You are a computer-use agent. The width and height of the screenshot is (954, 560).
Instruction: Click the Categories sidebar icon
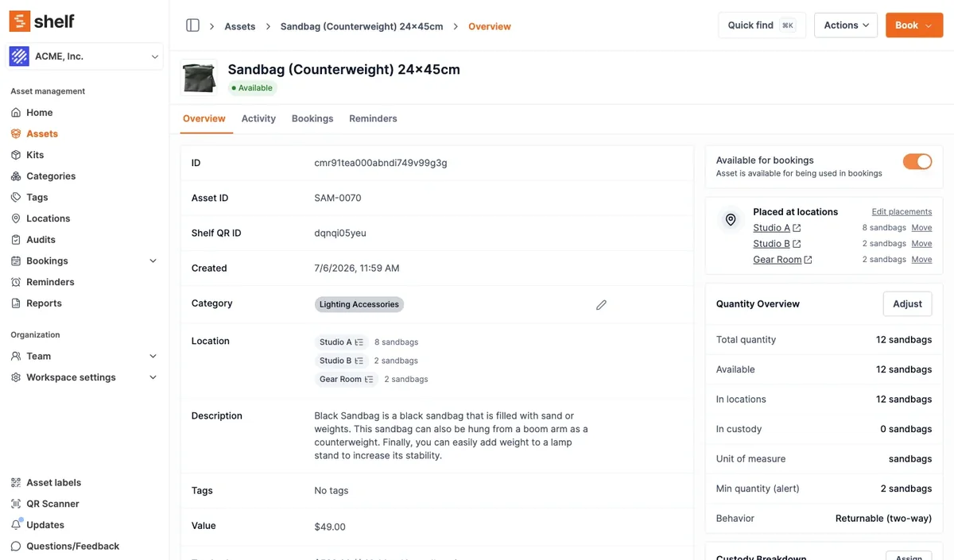pyautogui.click(x=16, y=176)
